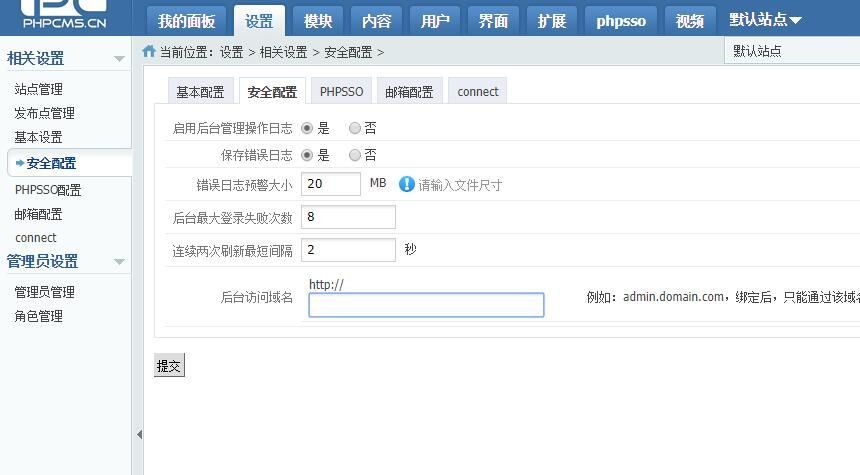Click 设置 in the breadcrumb path

pos(231,52)
